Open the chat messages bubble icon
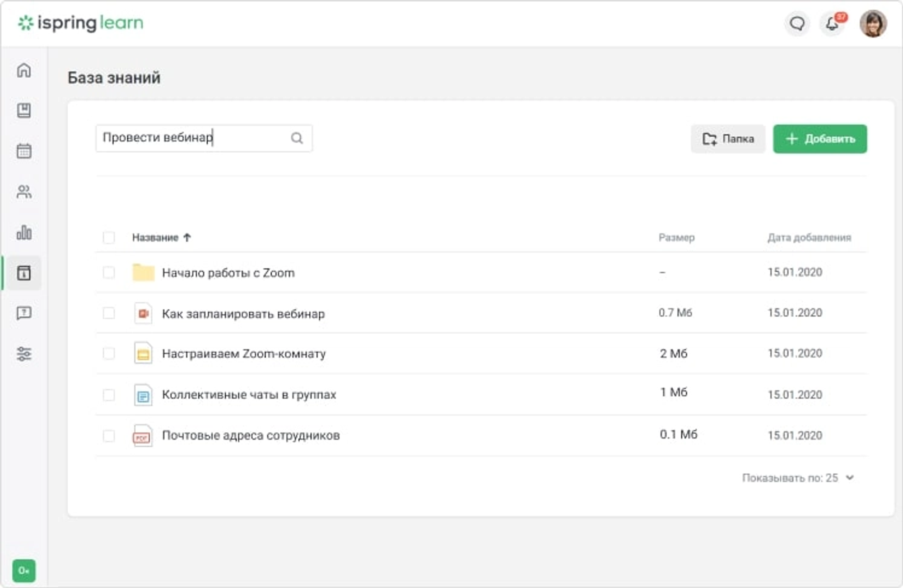Screen dimensions: 903x588 pos(797,23)
